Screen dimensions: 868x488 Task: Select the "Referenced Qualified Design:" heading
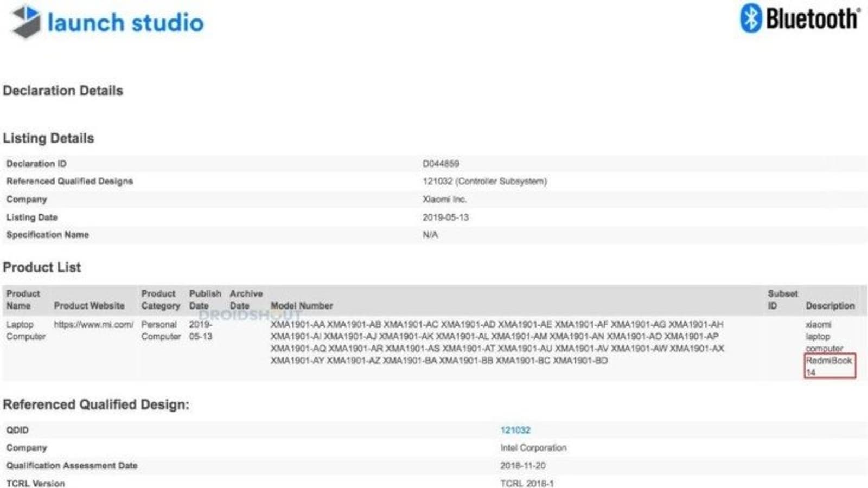pyautogui.click(x=96, y=404)
